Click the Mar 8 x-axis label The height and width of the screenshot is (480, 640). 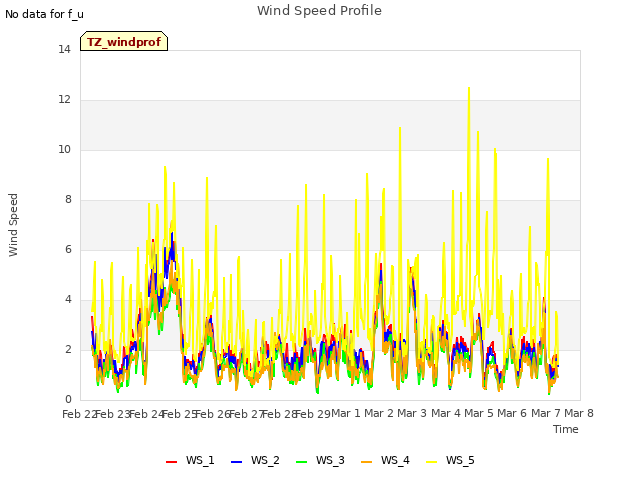pos(579,413)
